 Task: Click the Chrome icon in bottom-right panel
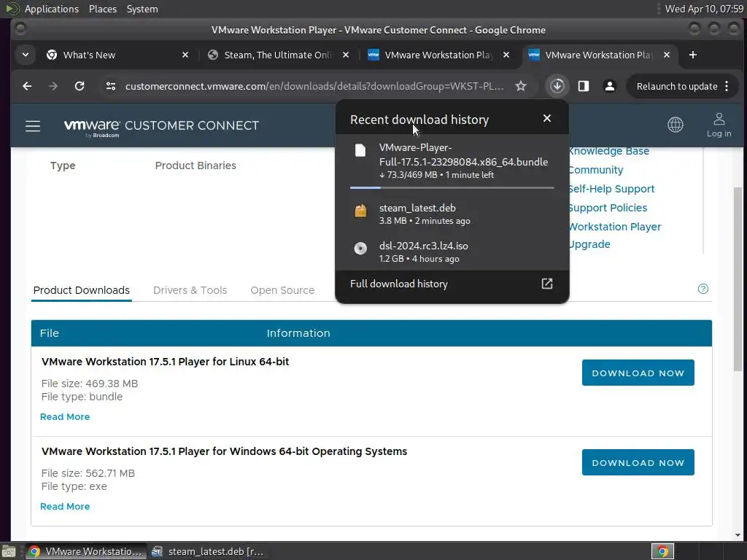662,551
